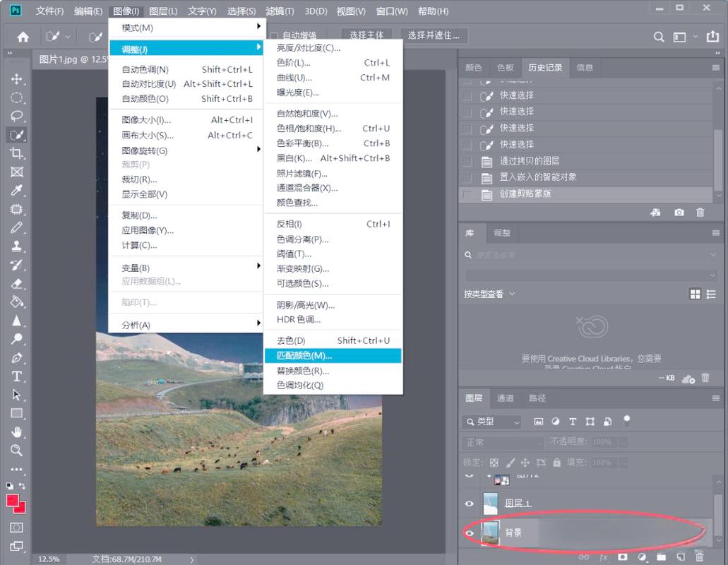This screenshot has height=565, width=728.
Task: Select the Hand tool
Action: (17, 432)
